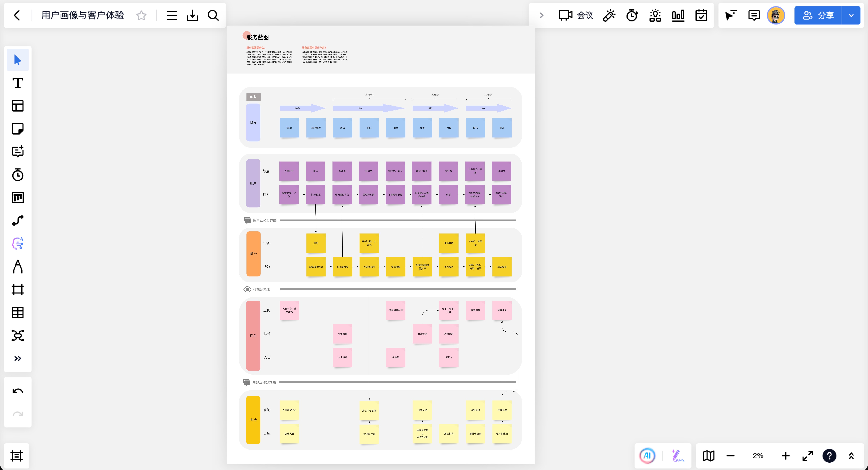Click the 排队叫号系统 note
This screenshot has height=470, width=868.
369,410
